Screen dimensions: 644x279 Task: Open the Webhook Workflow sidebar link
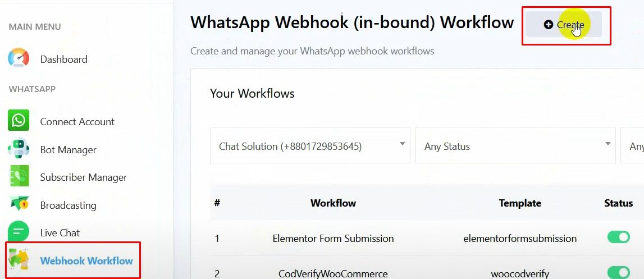coord(86,260)
